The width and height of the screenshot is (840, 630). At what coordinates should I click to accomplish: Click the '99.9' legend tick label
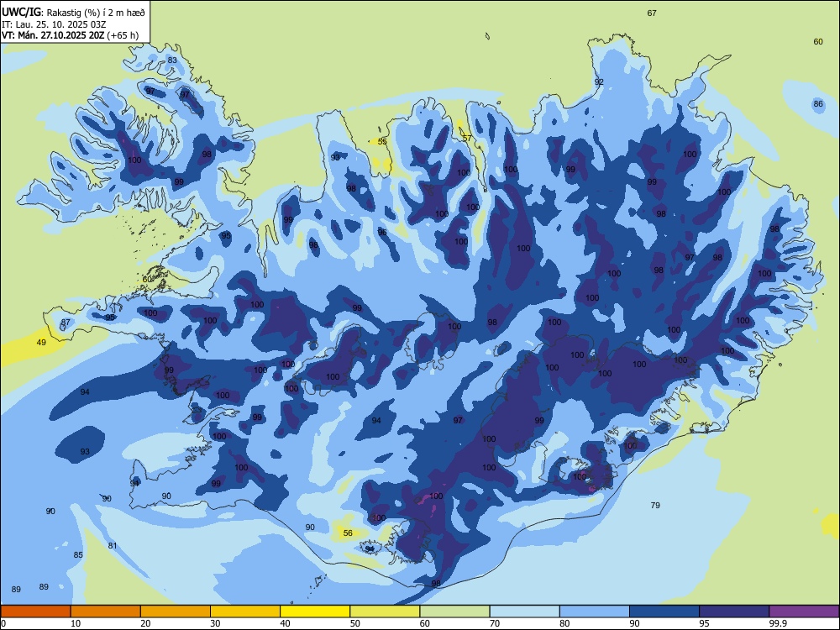coord(778,623)
